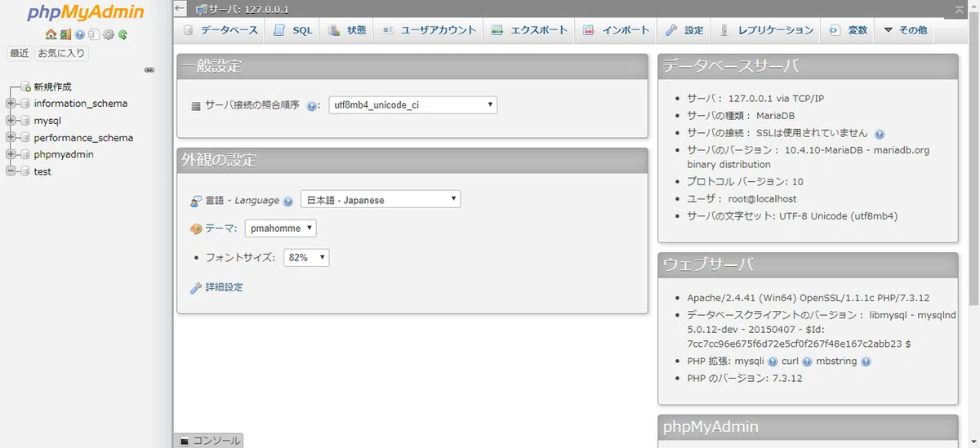Click the 10.4.10-MariaDB version text
This screenshot has width=980, height=448.
827,150
